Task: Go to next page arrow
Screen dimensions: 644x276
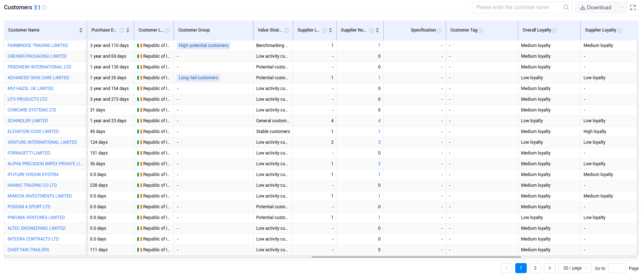Action: pos(550,268)
